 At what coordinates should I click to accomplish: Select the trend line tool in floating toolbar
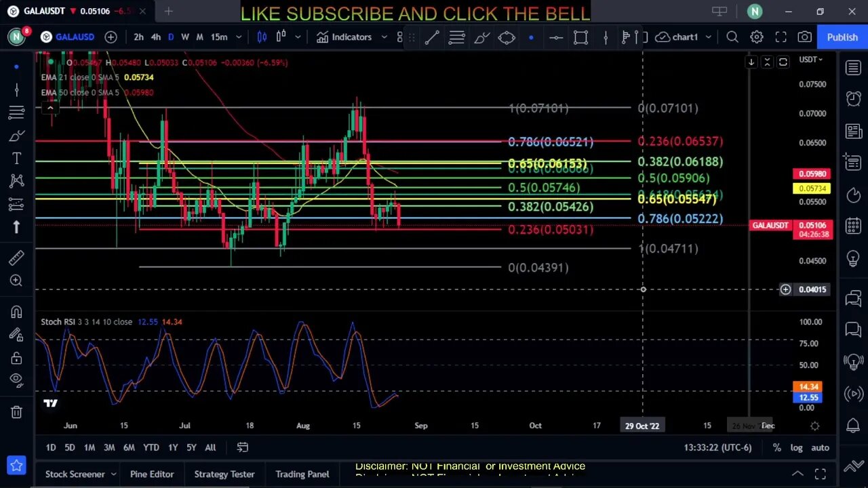pyautogui.click(x=432, y=37)
